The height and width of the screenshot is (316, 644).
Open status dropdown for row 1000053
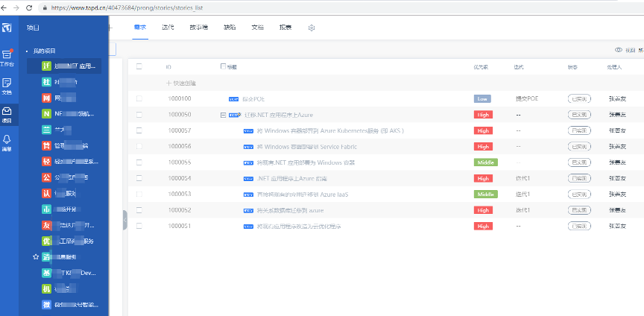[x=579, y=194]
